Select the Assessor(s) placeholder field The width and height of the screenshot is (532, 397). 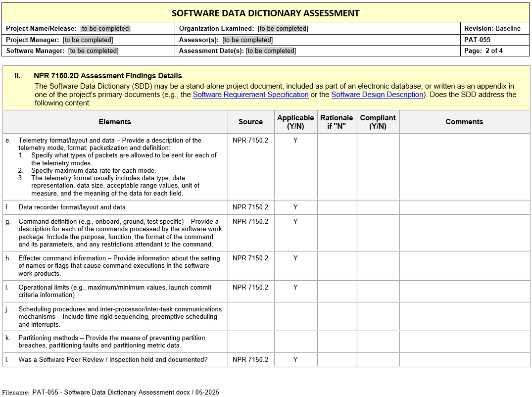[247, 40]
